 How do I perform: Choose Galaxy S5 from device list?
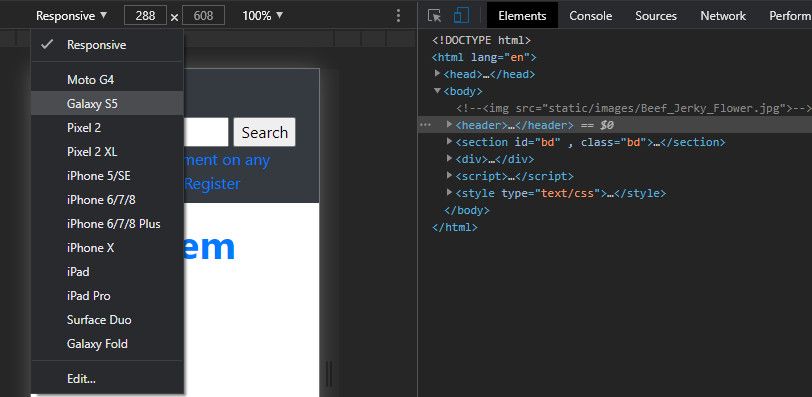click(107, 104)
